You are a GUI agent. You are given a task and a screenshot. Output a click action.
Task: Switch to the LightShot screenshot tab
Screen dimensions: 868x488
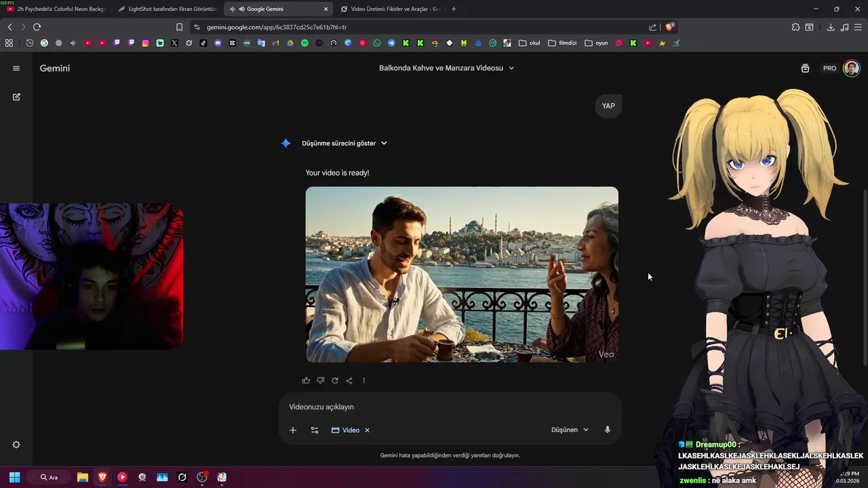[x=167, y=9]
